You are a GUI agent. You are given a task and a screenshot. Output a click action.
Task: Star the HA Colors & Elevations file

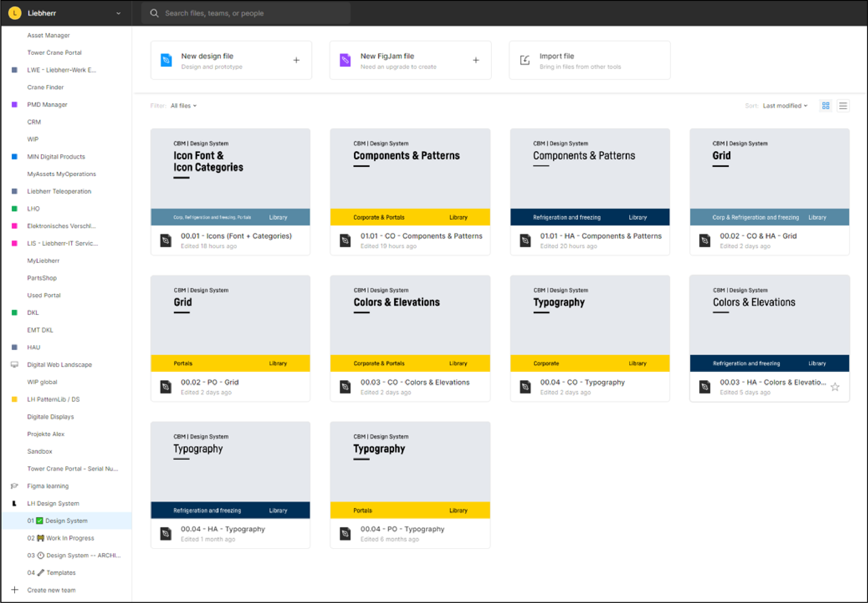835,387
